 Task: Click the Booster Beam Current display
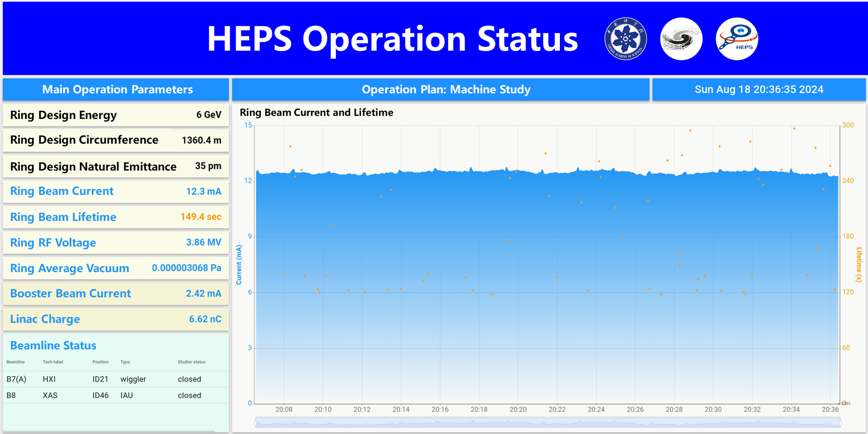(x=115, y=293)
